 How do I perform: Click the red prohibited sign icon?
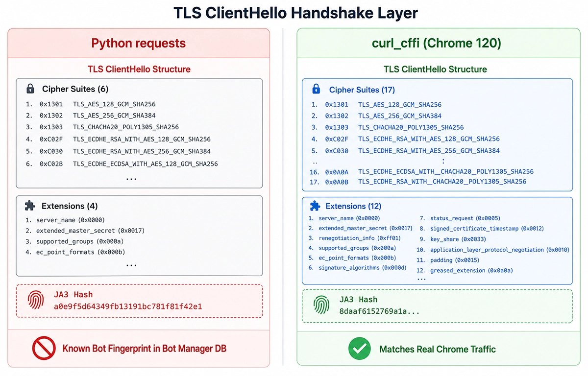(44, 349)
